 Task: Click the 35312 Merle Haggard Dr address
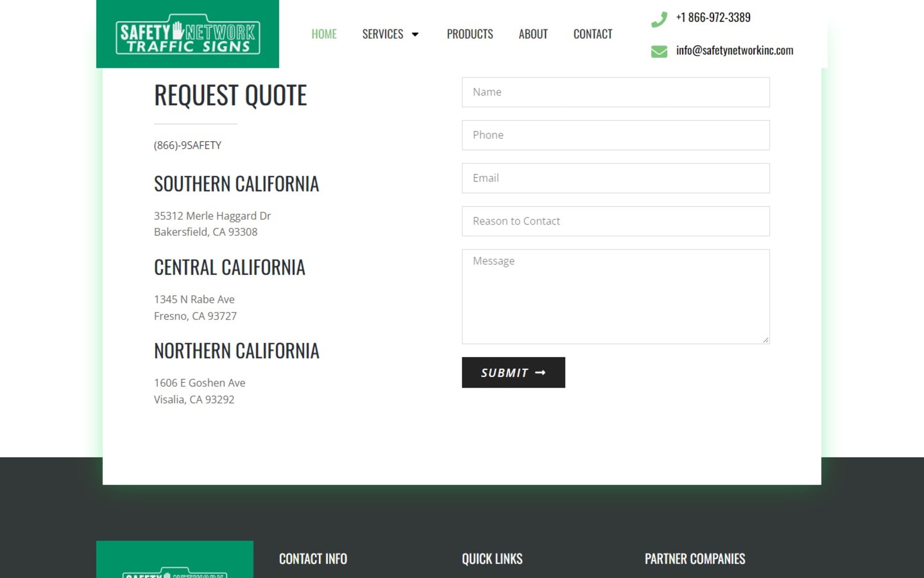click(x=212, y=216)
